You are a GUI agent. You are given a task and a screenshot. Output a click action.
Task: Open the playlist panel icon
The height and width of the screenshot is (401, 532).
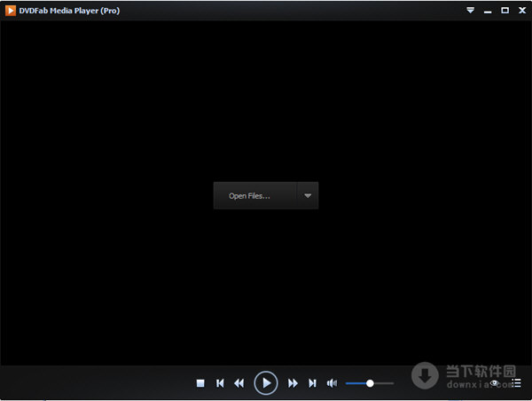(516, 383)
